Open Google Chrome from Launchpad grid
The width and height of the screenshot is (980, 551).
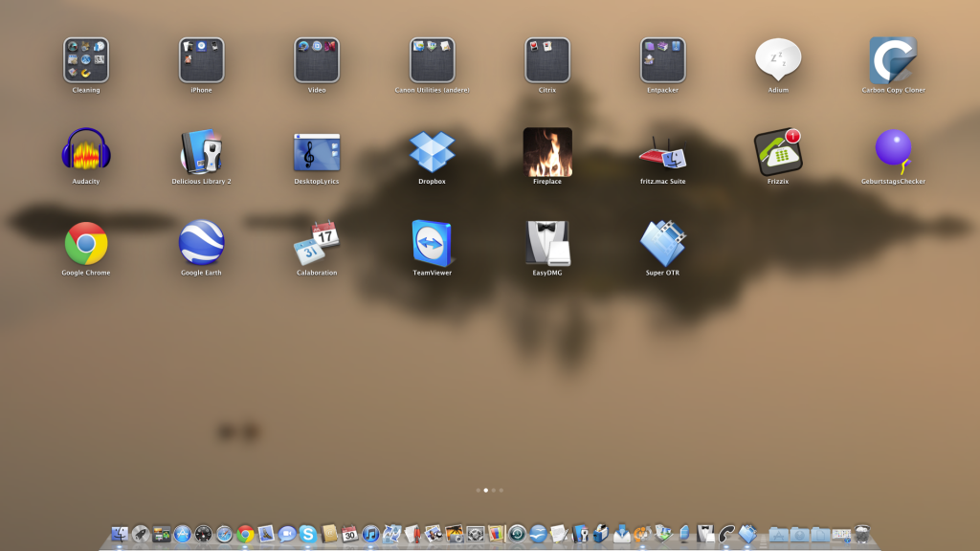(x=86, y=243)
